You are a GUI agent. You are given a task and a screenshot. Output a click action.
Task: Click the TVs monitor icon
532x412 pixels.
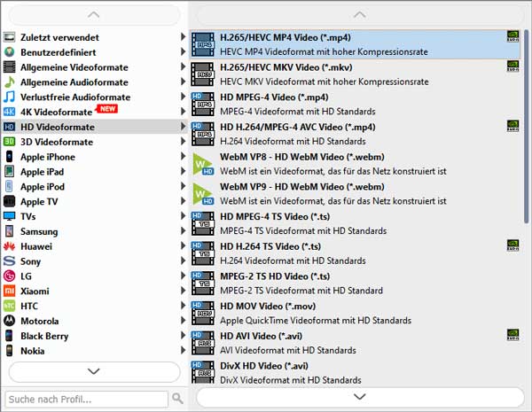click(9, 216)
